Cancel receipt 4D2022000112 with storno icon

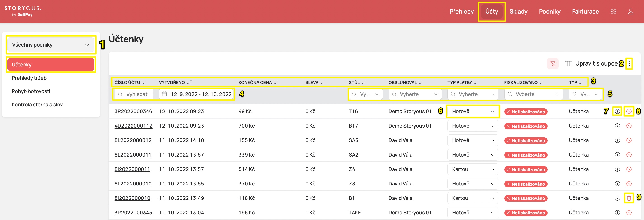(x=629, y=126)
